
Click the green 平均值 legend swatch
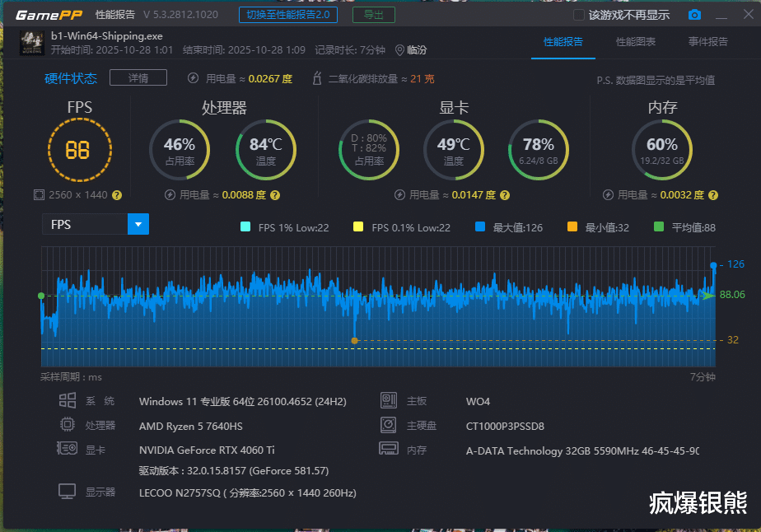[659, 226]
